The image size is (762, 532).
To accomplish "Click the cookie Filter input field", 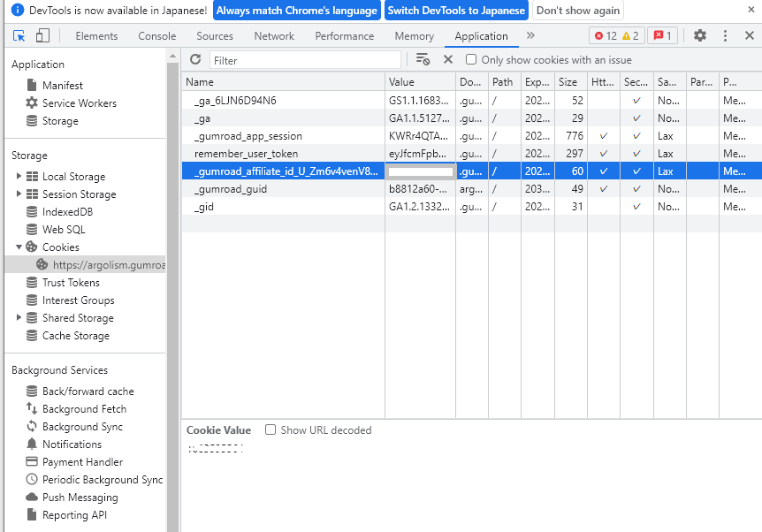I will [x=305, y=60].
